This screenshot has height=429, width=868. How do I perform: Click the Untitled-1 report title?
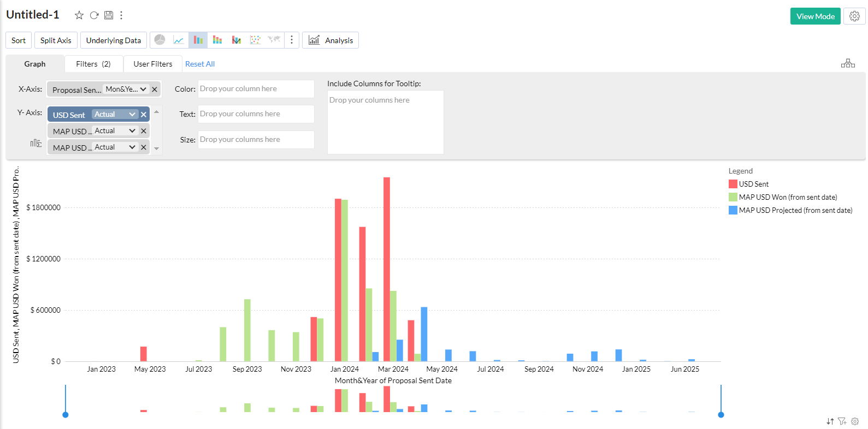click(x=33, y=15)
